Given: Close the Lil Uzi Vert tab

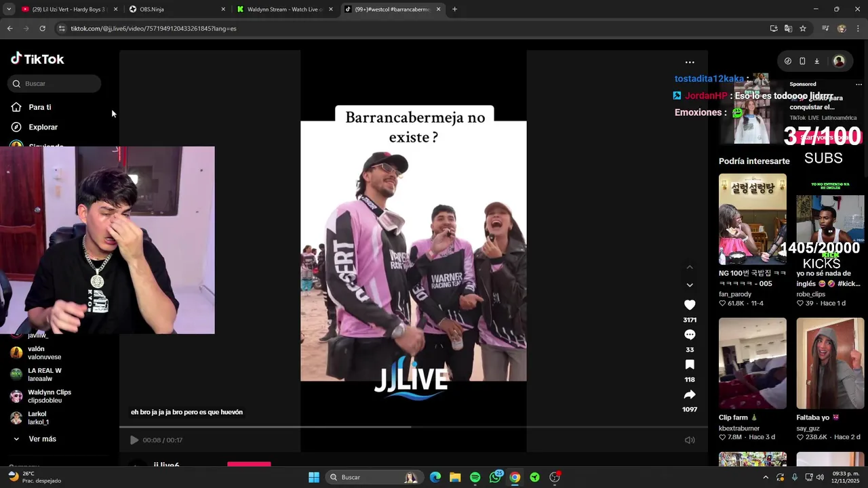Looking at the screenshot, I should pyautogui.click(x=115, y=9).
